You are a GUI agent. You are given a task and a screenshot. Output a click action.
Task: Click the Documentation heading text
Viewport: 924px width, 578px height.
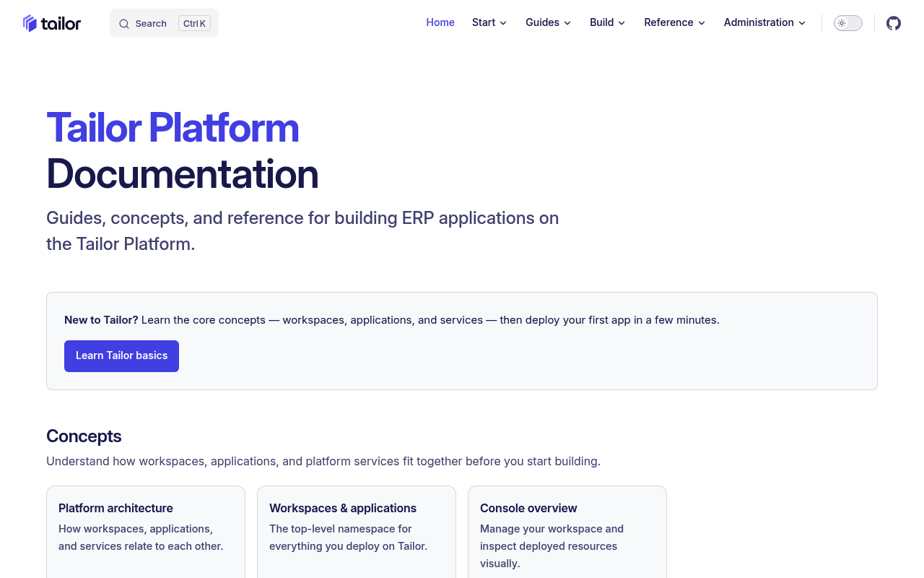[x=183, y=173]
